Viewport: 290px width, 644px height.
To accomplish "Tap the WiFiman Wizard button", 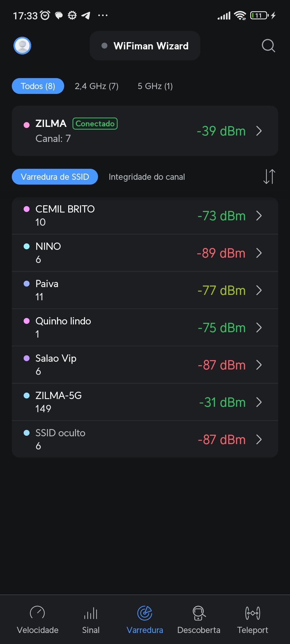I will pyautogui.click(x=145, y=46).
